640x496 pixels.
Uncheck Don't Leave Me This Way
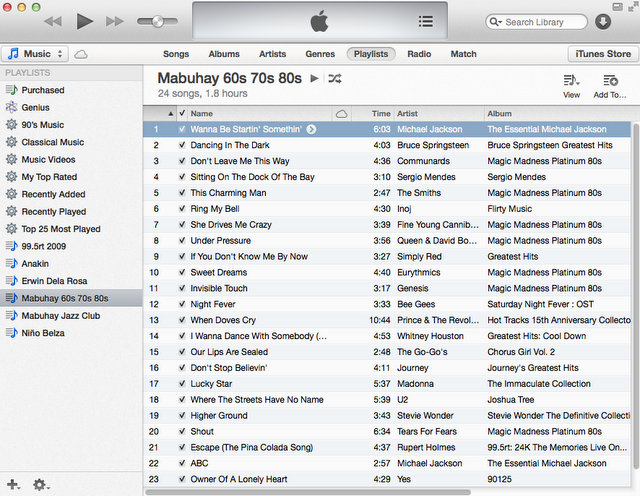pos(182,161)
